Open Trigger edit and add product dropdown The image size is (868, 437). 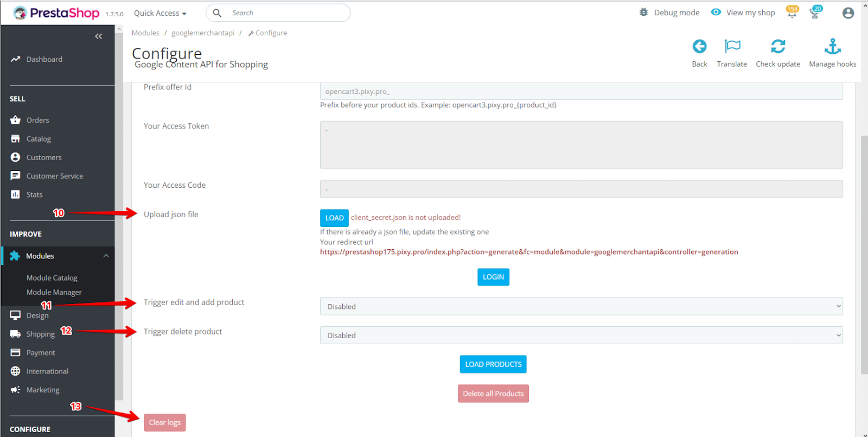click(581, 306)
